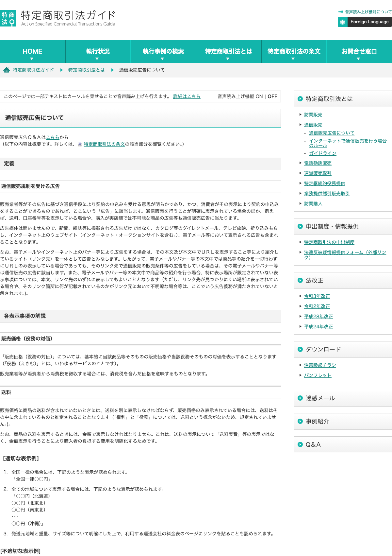This screenshot has height=556, width=392.
Task: Click the 特定商取引法ガイド site title
Action: coord(68,15)
